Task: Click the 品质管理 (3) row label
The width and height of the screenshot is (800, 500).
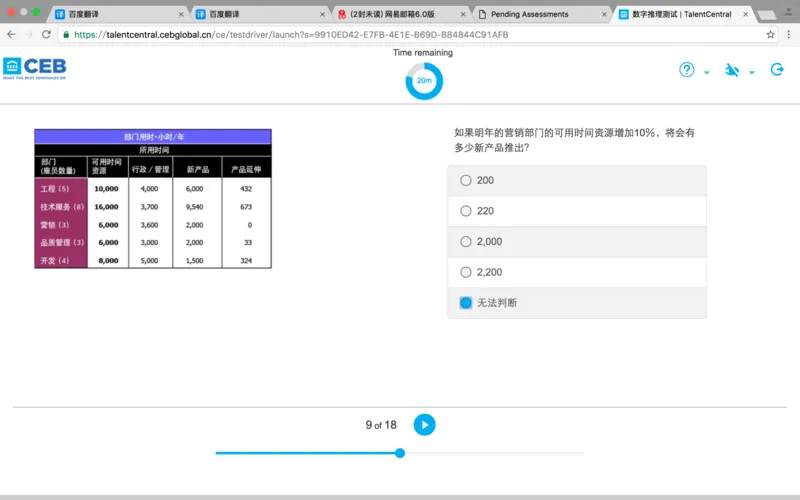Action: tap(62, 242)
